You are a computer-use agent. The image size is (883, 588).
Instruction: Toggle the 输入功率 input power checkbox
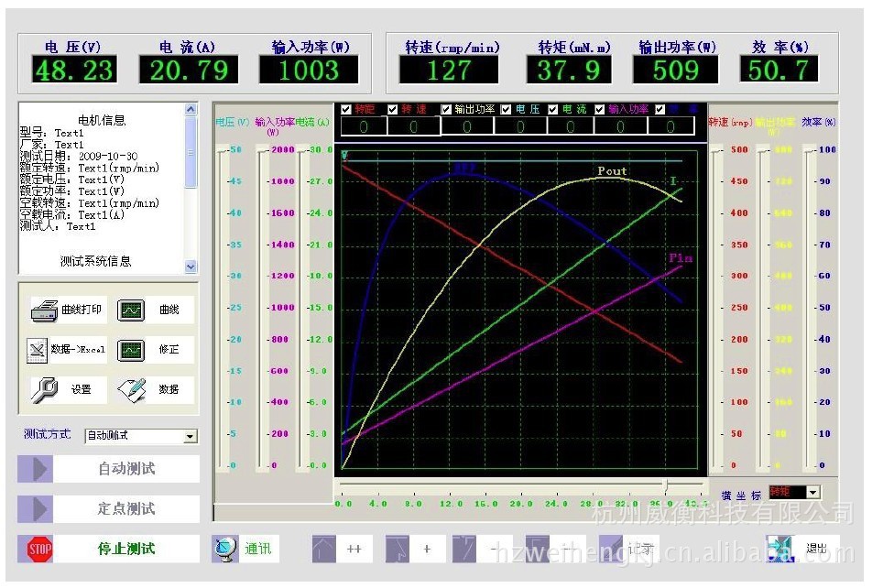coord(600,110)
